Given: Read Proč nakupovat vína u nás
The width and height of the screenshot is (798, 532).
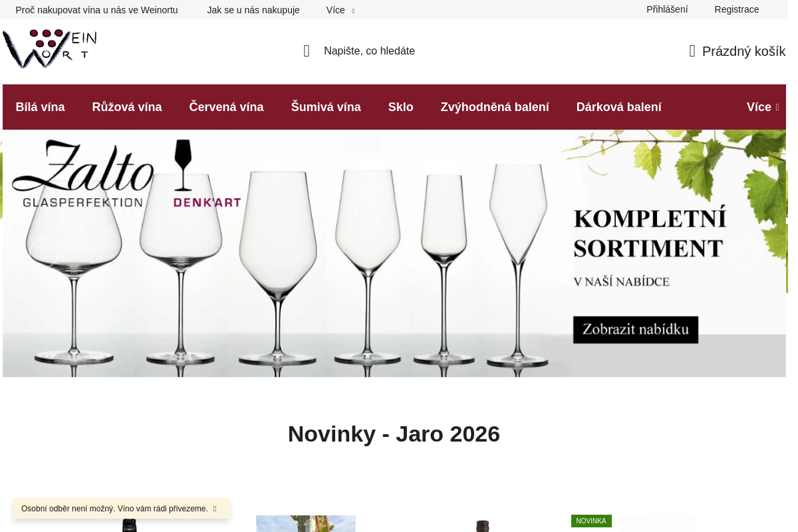Looking at the screenshot, I should [96, 10].
